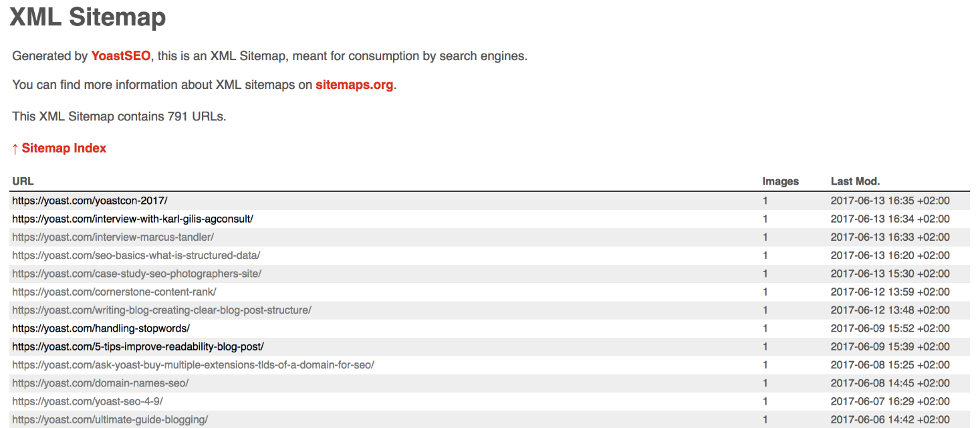Open the domain-names-seo URL

[x=100, y=383]
